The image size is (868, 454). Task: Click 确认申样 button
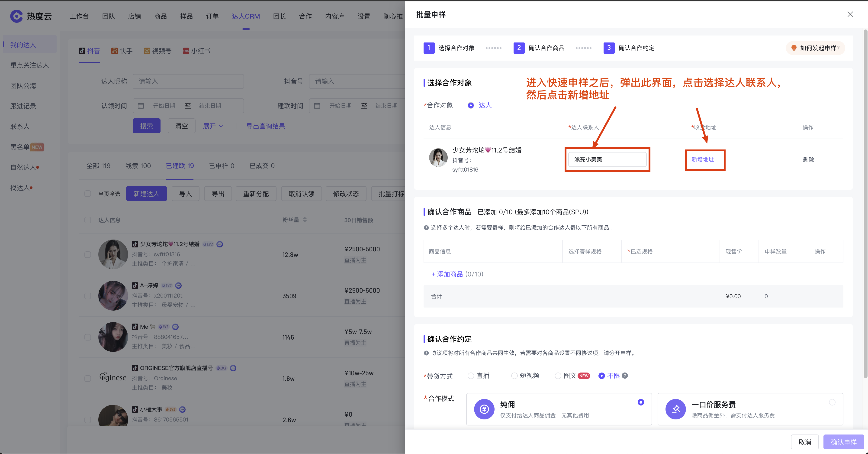(844, 442)
